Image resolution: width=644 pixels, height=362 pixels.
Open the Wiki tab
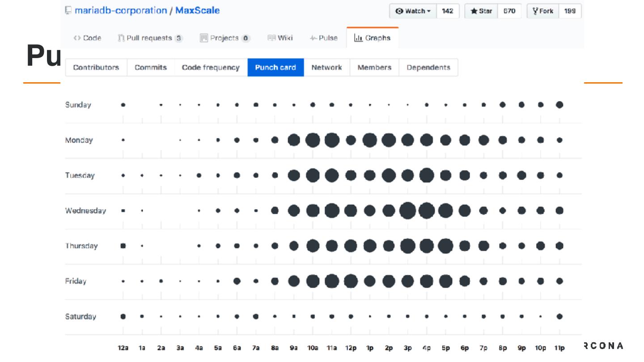point(280,38)
